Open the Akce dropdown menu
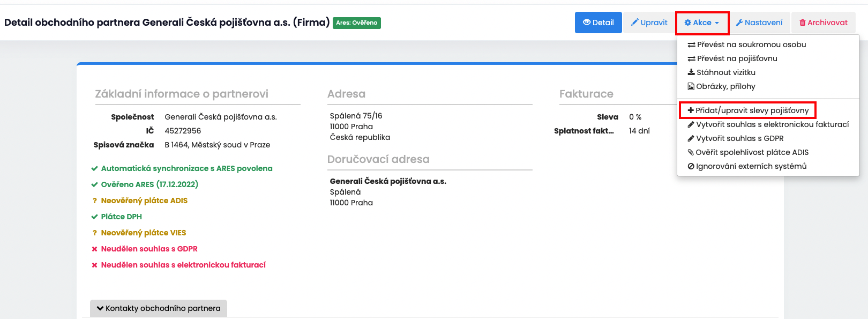Screen dimensions: 868x319 click(x=702, y=23)
